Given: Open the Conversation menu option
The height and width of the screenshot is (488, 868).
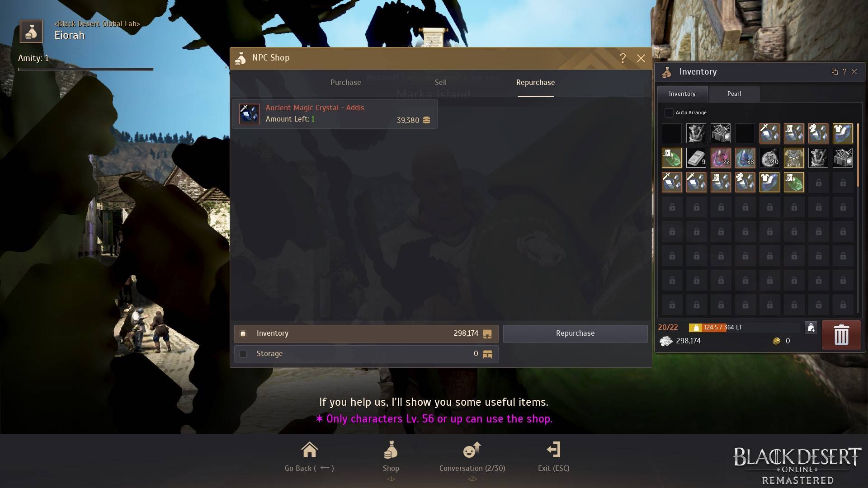Looking at the screenshot, I should pos(472,456).
